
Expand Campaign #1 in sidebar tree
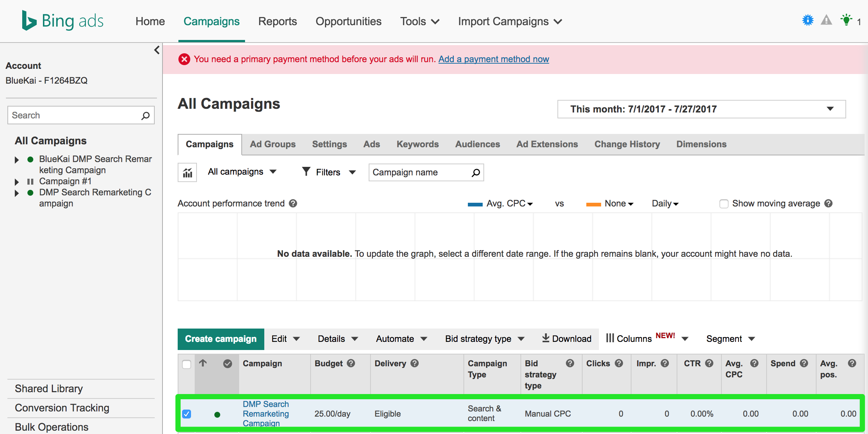click(17, 182)
